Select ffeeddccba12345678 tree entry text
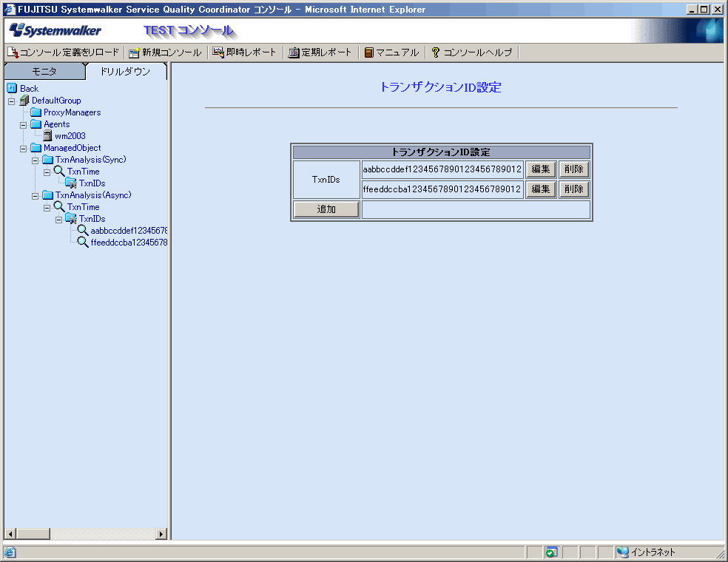 pyautogui.click(x=129, y=243)
